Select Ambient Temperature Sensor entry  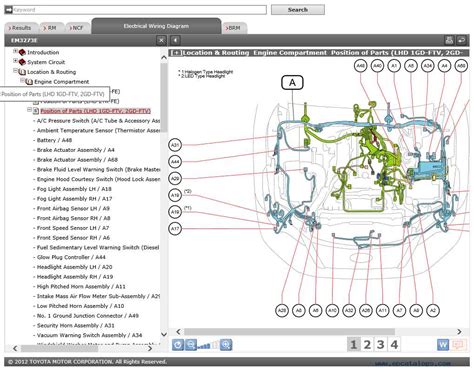[98, 130]
